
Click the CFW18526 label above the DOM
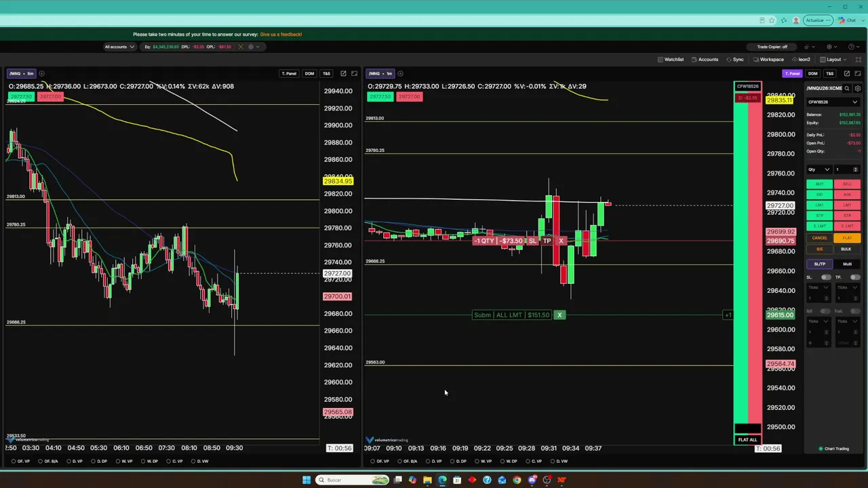[747, 86]
